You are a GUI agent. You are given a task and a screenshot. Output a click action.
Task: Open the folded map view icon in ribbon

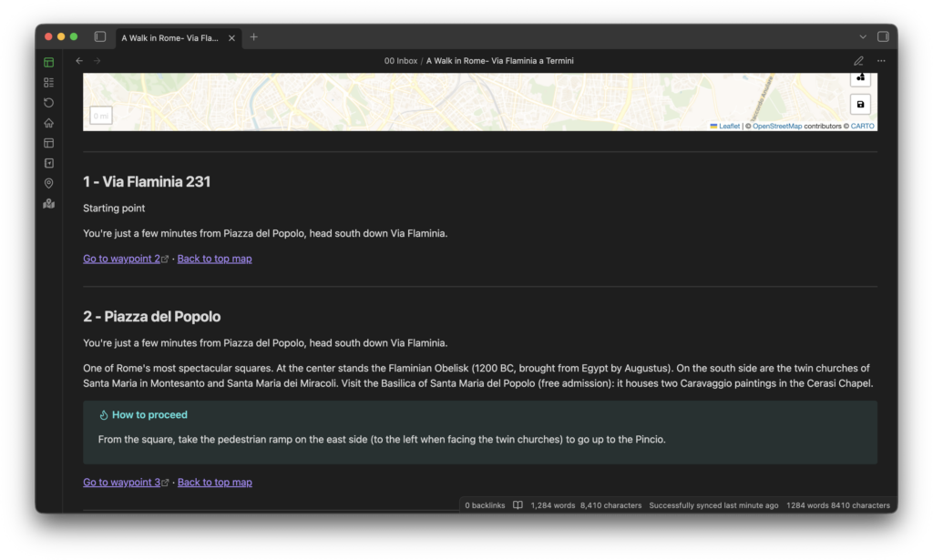coord(48,203)
